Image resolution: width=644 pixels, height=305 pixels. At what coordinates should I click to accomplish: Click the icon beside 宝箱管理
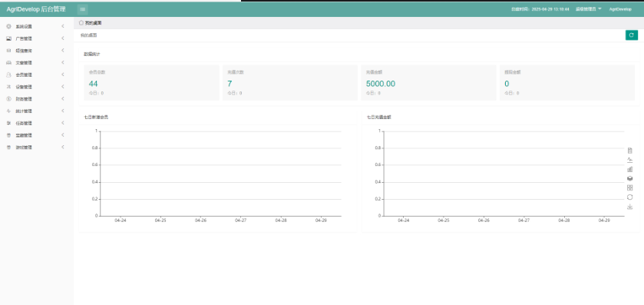coord(9,135)
